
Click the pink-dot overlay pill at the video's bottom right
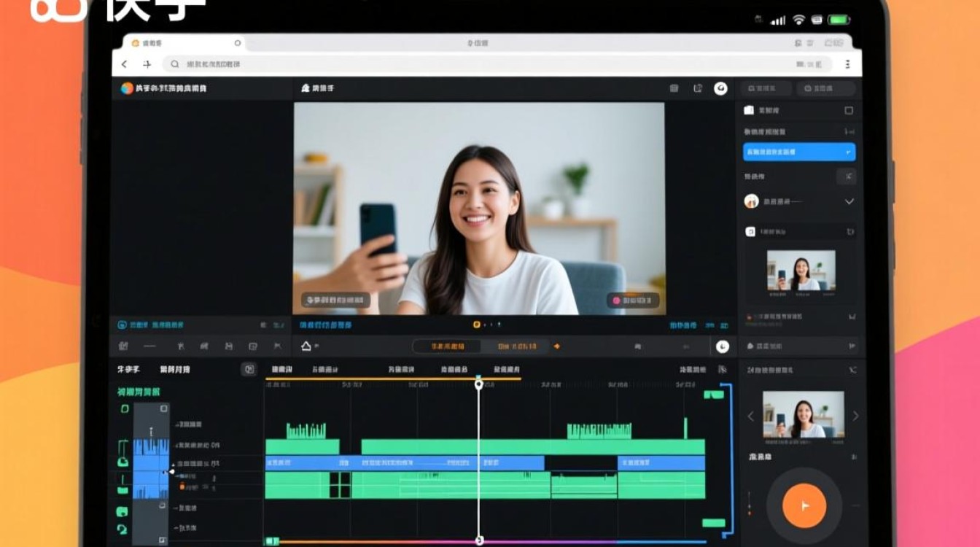(x=633, y=300)
